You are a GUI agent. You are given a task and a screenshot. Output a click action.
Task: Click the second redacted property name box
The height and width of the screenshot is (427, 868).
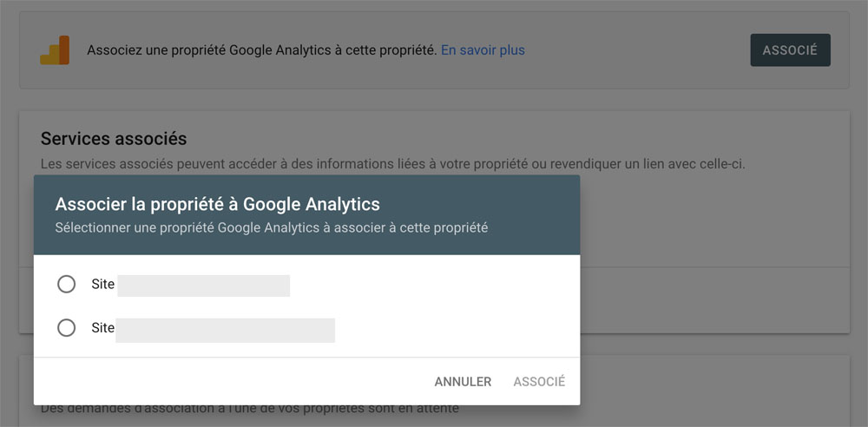tap(226, 331)
